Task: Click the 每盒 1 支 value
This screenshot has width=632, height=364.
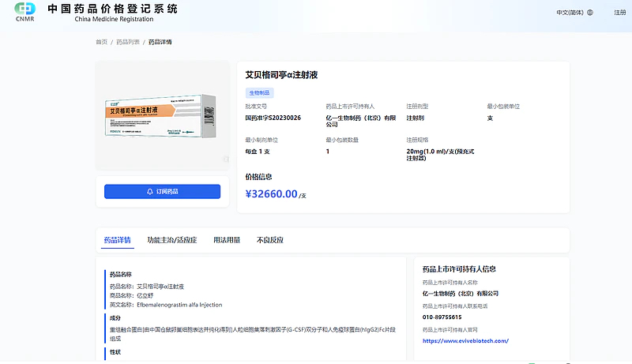Action: point(258,152)
